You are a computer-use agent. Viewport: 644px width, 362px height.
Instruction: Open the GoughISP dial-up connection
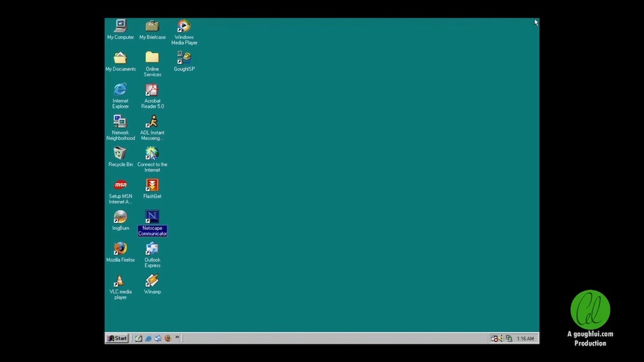click(x=184, y=58)
